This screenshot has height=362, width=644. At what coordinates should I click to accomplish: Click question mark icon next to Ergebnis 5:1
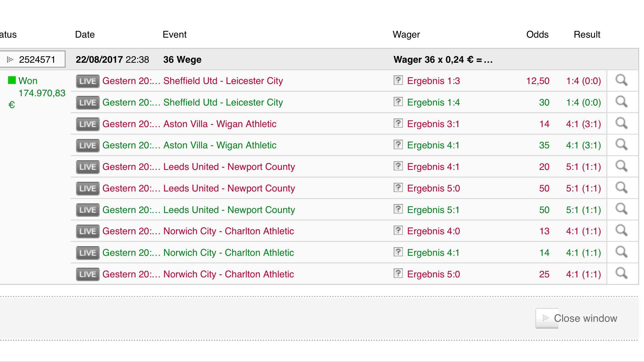(398, 209)
